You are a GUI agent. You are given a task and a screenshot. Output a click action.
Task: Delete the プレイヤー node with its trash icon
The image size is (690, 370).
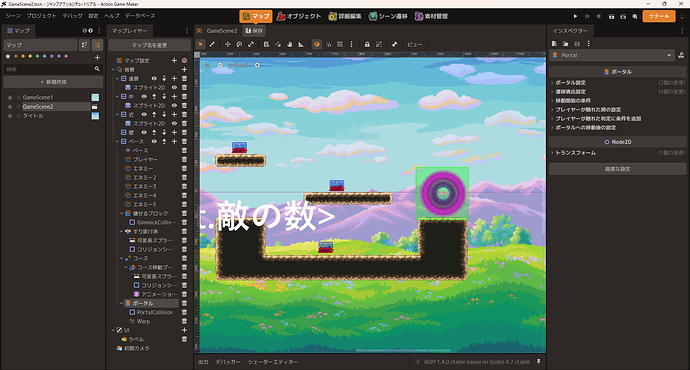184,159
